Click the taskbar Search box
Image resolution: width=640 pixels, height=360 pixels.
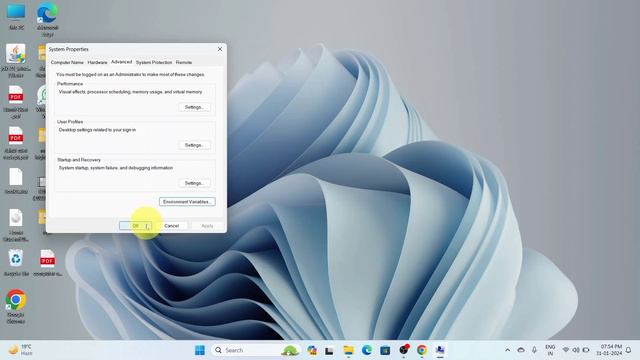[256, 350]
